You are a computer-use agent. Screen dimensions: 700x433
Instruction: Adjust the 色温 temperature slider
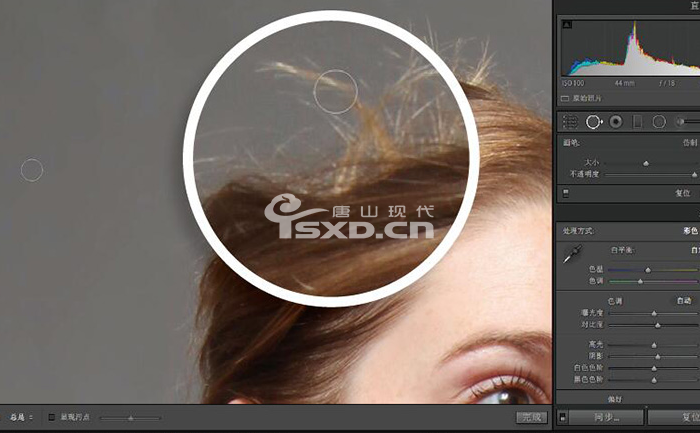click(x=654, y=270)
